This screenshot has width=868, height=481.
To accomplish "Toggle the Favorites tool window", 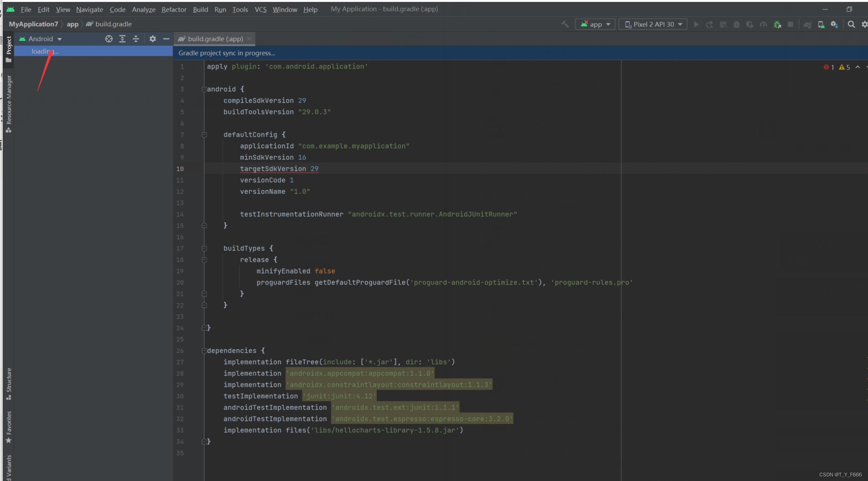I will [x=9, y=427].
